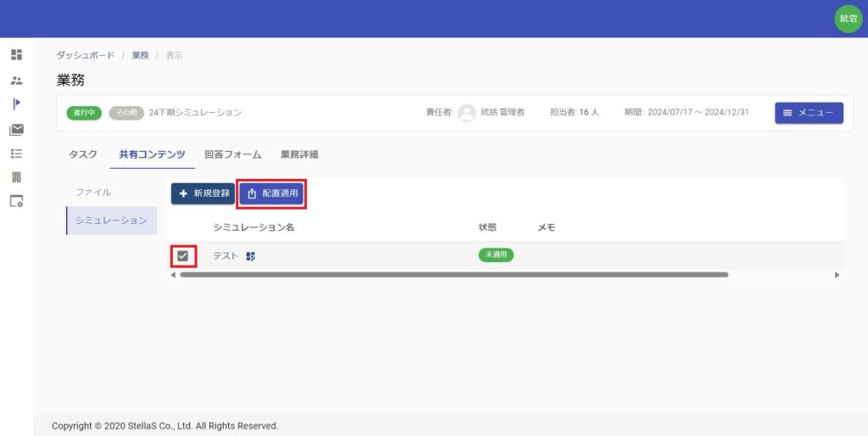Uncheck the テスト simulation checkbox
Image resolution: width=868 pixels, height=436 pixels.
[x=182, y=255]
